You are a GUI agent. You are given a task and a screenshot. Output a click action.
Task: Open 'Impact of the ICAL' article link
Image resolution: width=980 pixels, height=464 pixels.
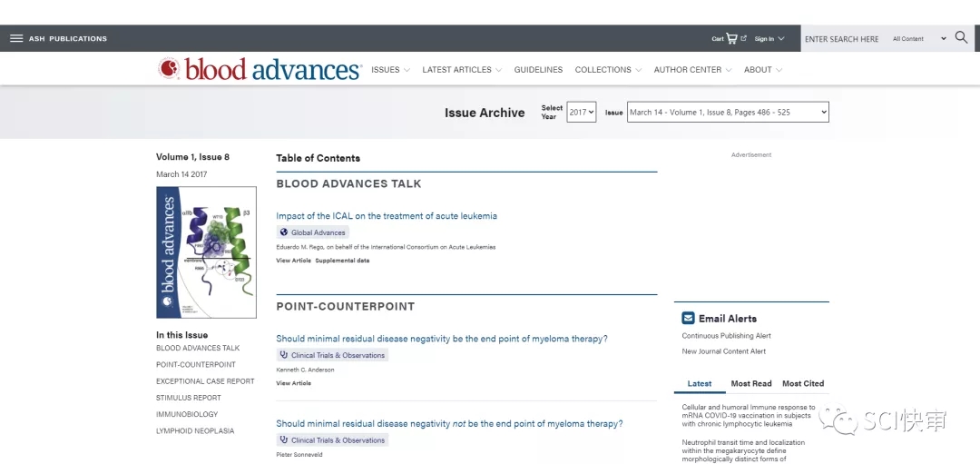click(387, 216)
